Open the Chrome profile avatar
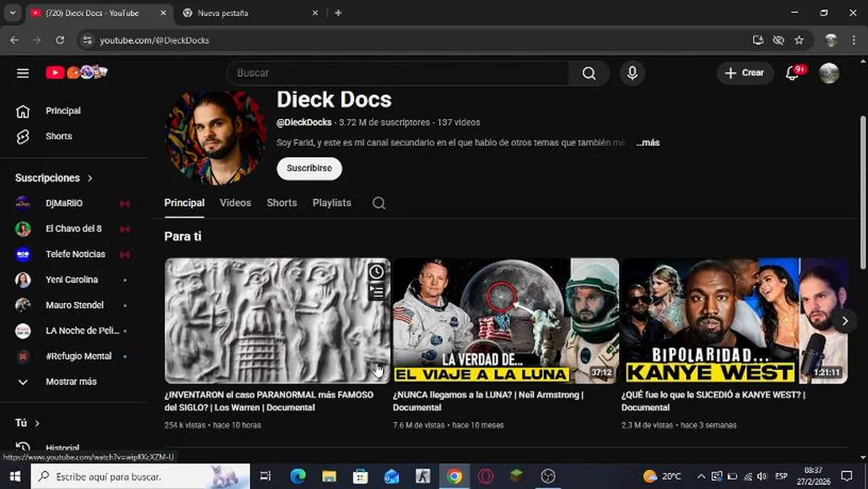Viewport: 868px width, 489px height. tap(831, 40)
